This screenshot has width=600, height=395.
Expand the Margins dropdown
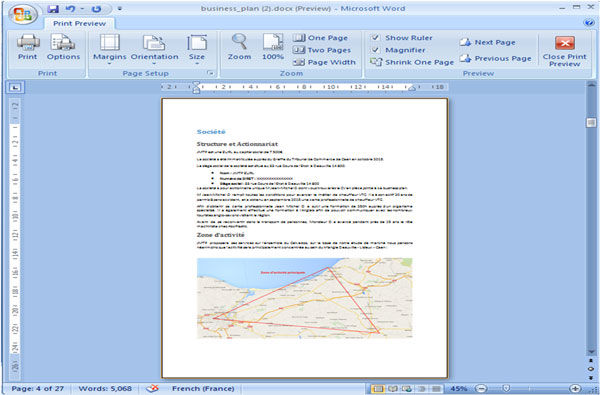pyautogui.click(x=109, y=49)
